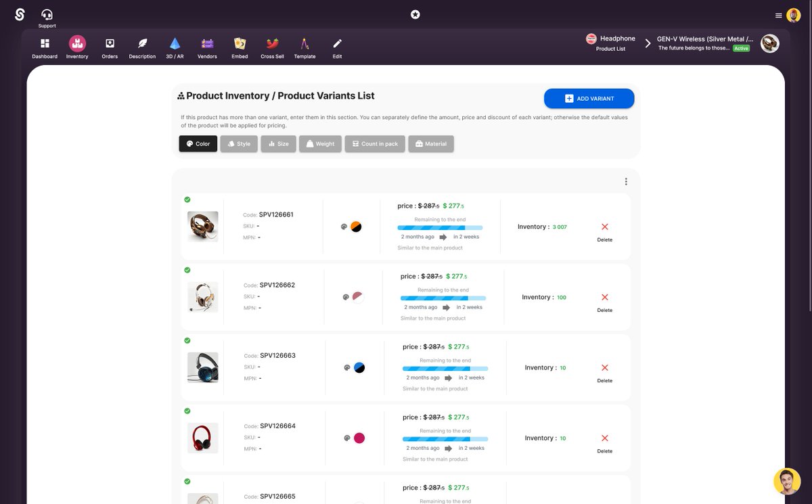Open the three-dot variants list menu

(626, 181)
